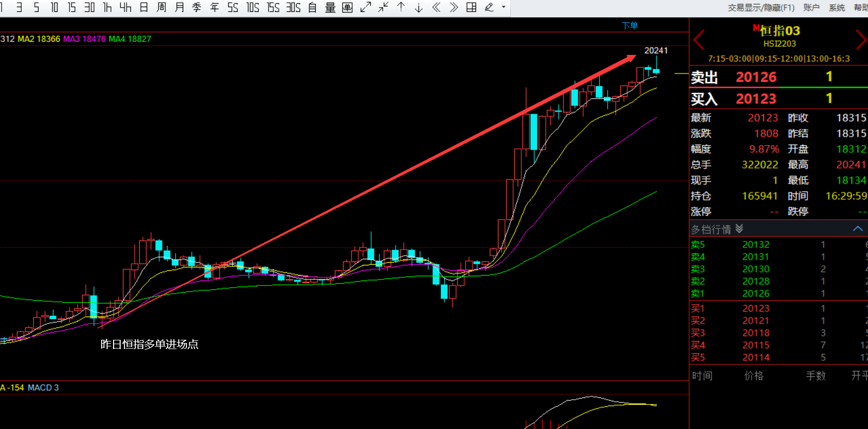Click the 手数 column header
The width and height of the screenshot is (868, 429).
(816, 376)
